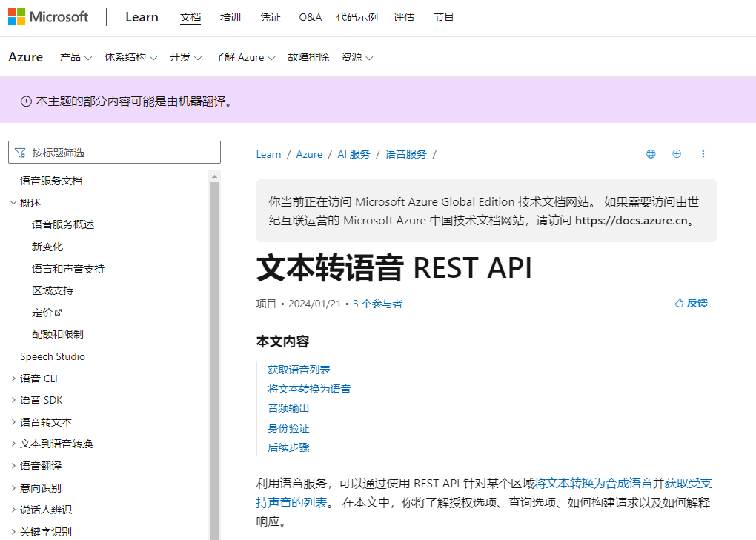This screenshot has width=756, height=540.
Task: Click the info icon in machine translation banner
Action: [26, 101]
